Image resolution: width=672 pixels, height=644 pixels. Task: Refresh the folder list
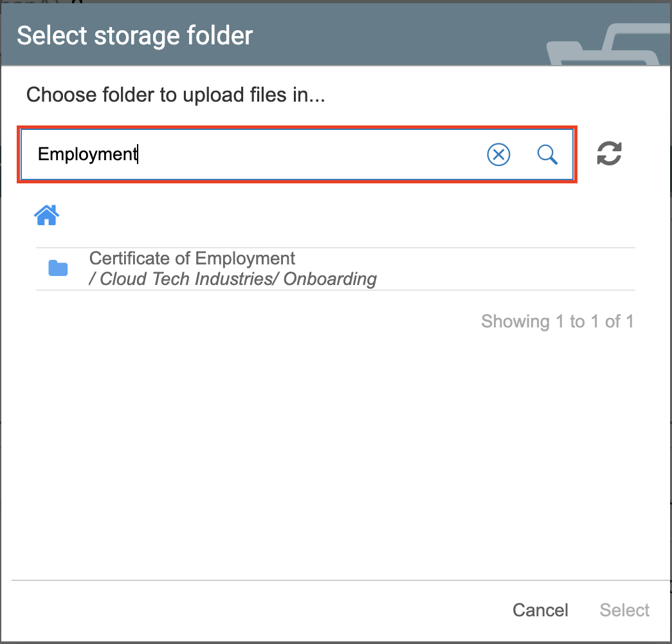609,154
